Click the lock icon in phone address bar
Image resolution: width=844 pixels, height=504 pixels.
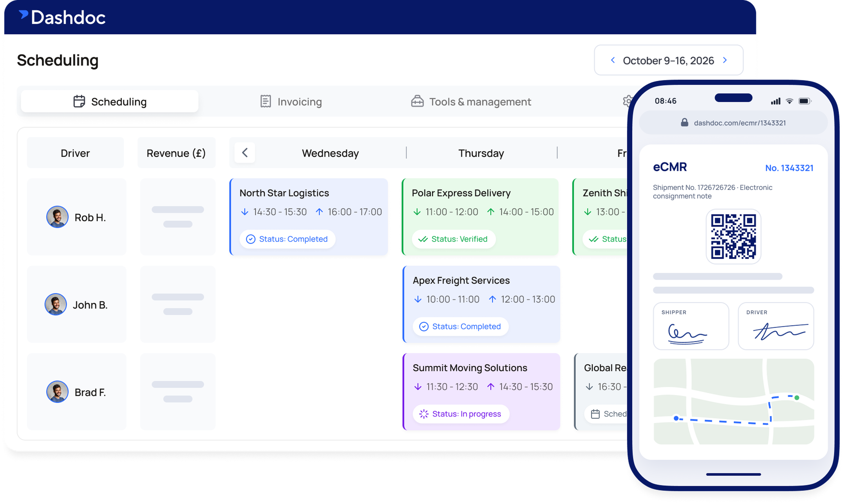point(684,123)
